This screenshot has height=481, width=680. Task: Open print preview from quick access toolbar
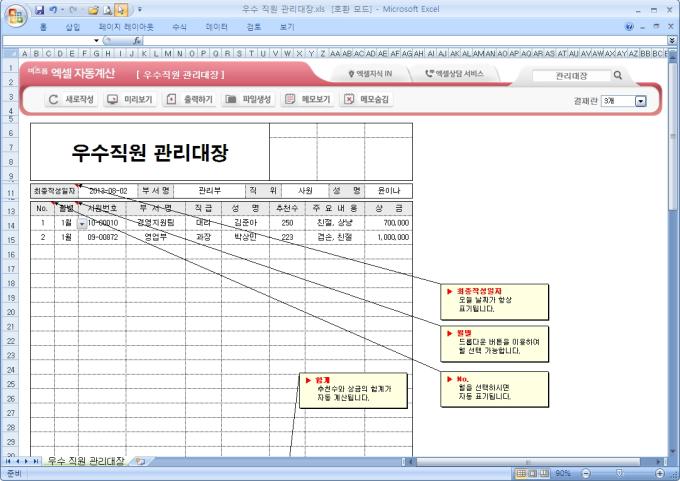coord(108,10)
